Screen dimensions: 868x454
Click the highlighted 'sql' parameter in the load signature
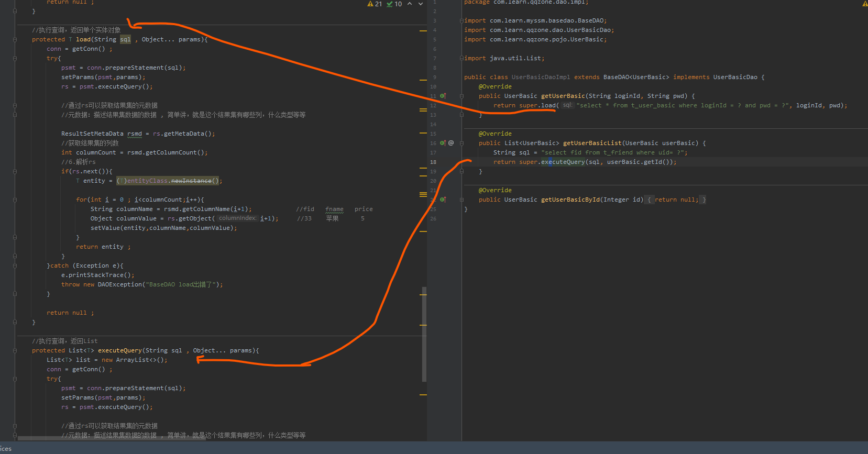(x=125, y=39)
